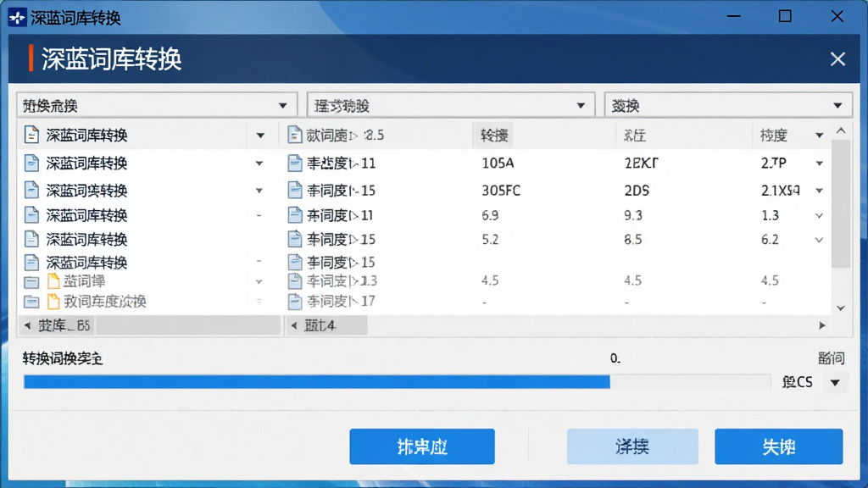Expand the chevron at the end of the 6.9 row
Image resolution: width=868 pixels, height=488 pixels.
[820, 215]
